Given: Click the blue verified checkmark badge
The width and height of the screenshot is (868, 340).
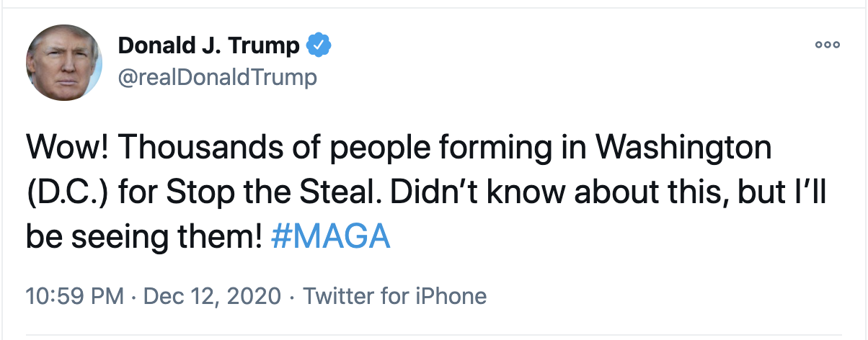Looking at the screenshot, I should pyautogui.click(x=319, y=46).
